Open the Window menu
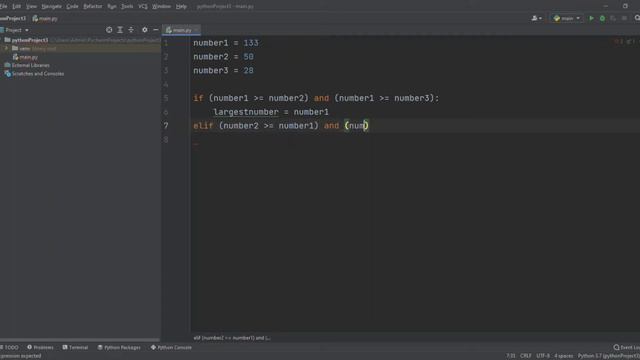Viewport: 640px width, 360px height. coord(162,6)
